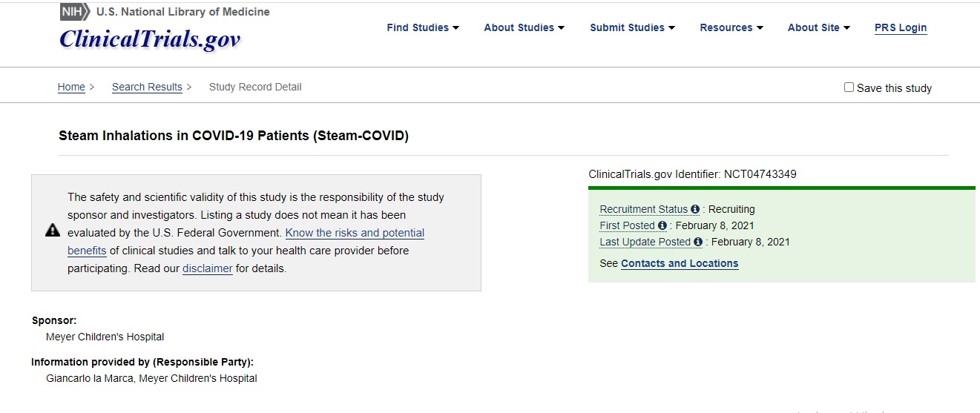980x413 pixels.
Task: Open the Submit Studies dropdown
Action: click(633, 27)
